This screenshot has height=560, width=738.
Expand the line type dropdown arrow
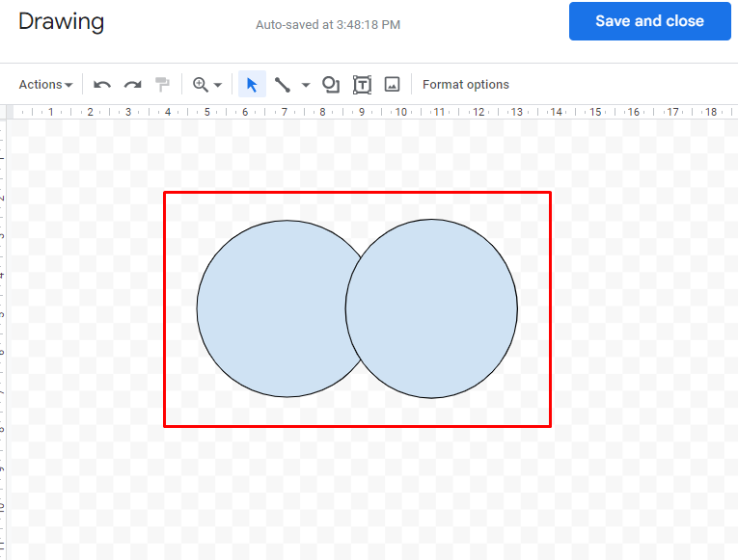(306, 85)
